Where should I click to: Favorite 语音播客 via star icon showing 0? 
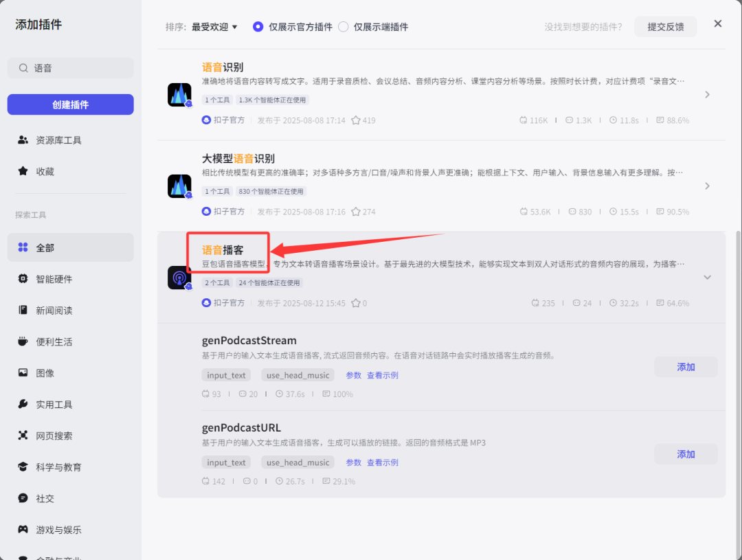pos(356,303)
